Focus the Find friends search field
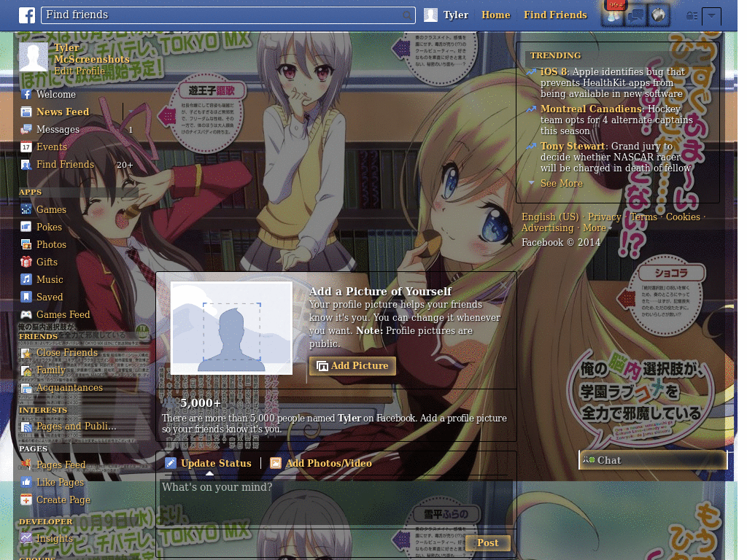The width and height of the screenshot is (747, 560). click(228, 15)
